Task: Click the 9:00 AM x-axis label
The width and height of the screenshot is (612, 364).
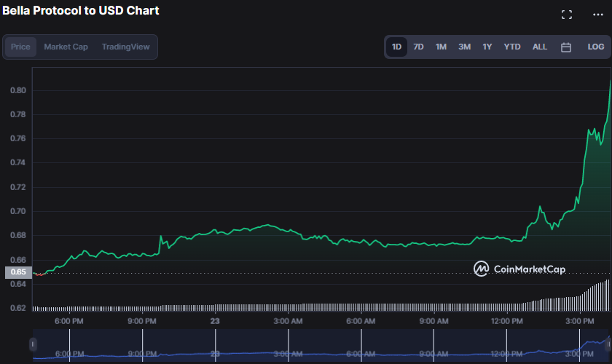Action: [x=433, y=321]
